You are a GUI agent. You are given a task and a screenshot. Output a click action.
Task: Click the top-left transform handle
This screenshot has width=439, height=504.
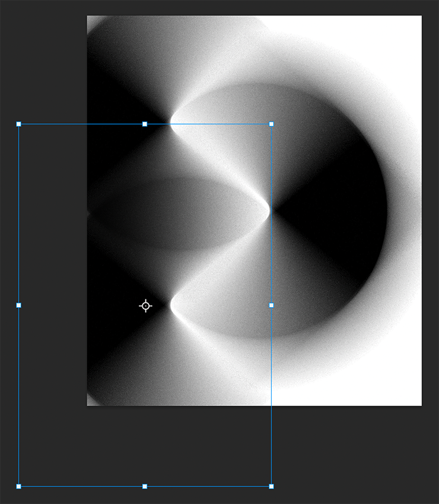point(19,124)
